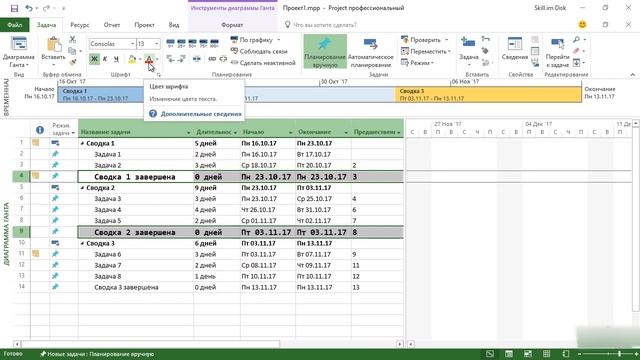Click the Undo arrow in quick access toolbar
Image resolution: width=640 pixels, height=360 pixels.
(x=29, y=8)
